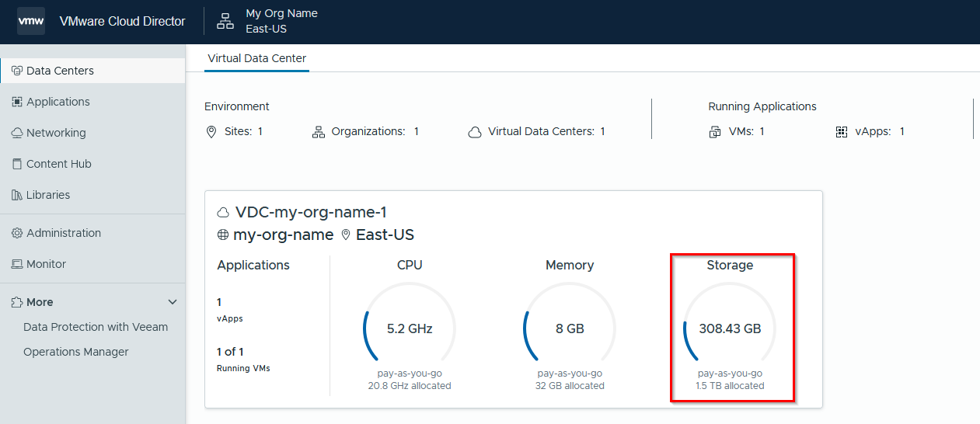Click the '20.8 GHz allocated' text

tap(410, 386)
